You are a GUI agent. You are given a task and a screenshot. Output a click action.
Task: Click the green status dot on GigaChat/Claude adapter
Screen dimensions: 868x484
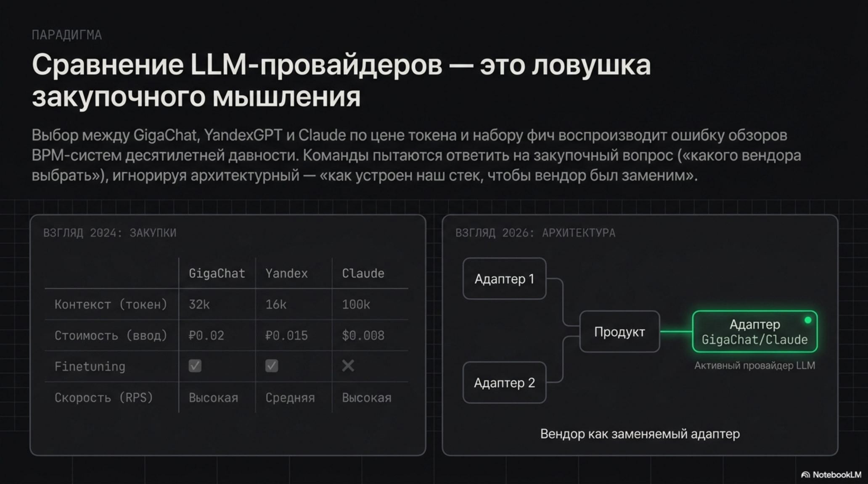coord(807,320)
